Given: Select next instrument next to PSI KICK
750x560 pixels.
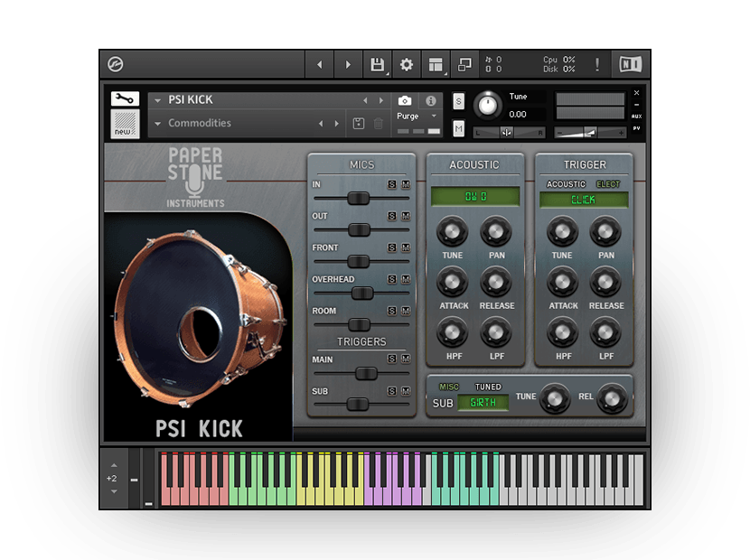Looking at the screenshot, I should [x=381, y=100].
